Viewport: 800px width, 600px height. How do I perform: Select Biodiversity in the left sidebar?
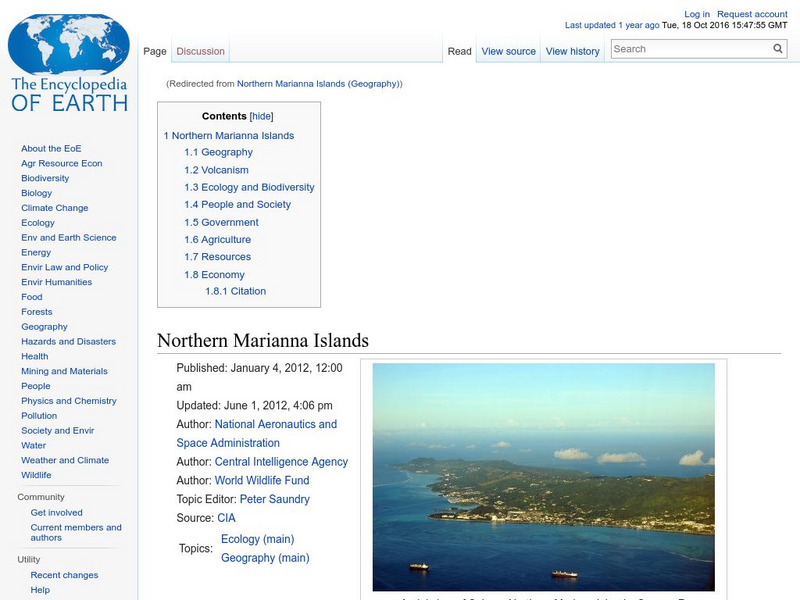[x=44, y=178]
